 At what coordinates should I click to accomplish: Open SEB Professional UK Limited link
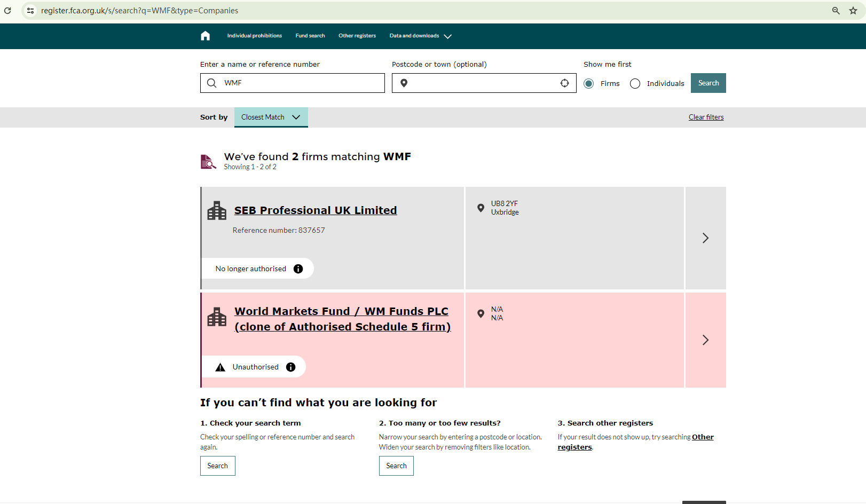tap(316, 210)
